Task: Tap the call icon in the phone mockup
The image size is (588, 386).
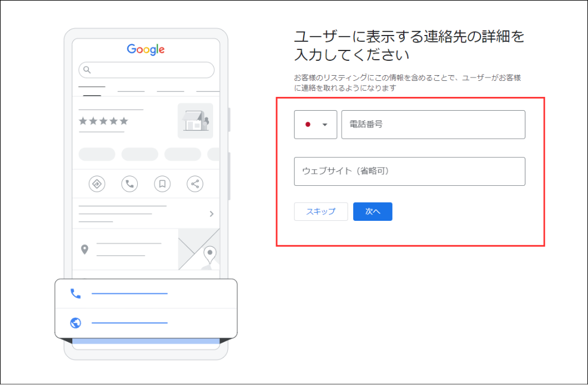Action: (129, 184)
